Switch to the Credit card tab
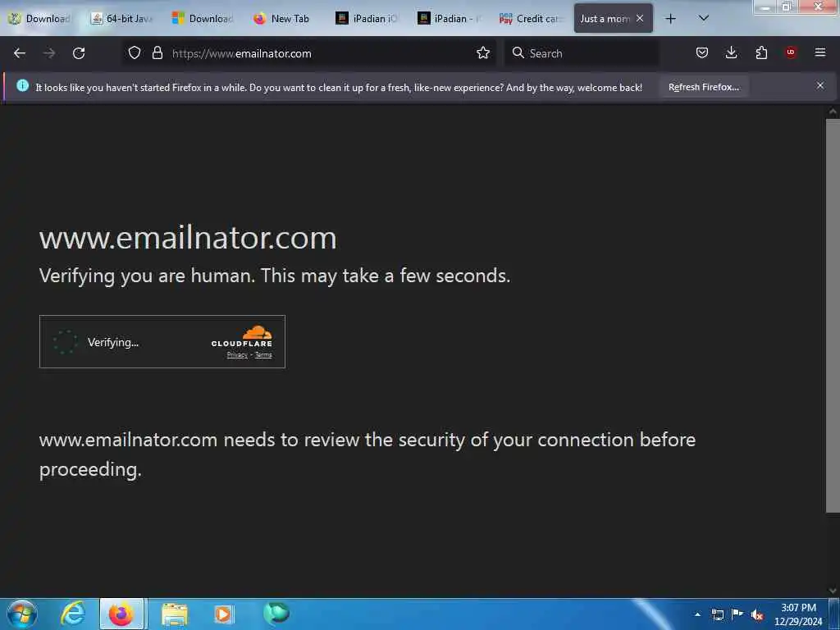840x630 pixels. click(531, 19)
